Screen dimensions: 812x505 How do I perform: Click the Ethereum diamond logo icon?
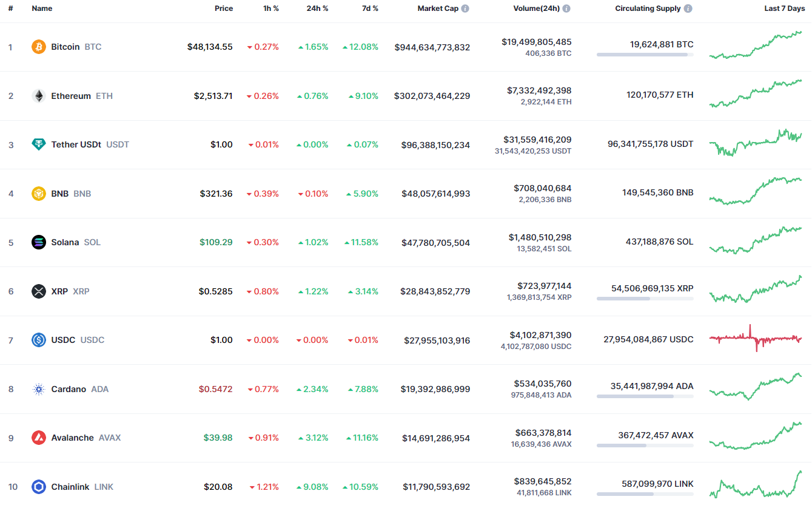(39, 96)
